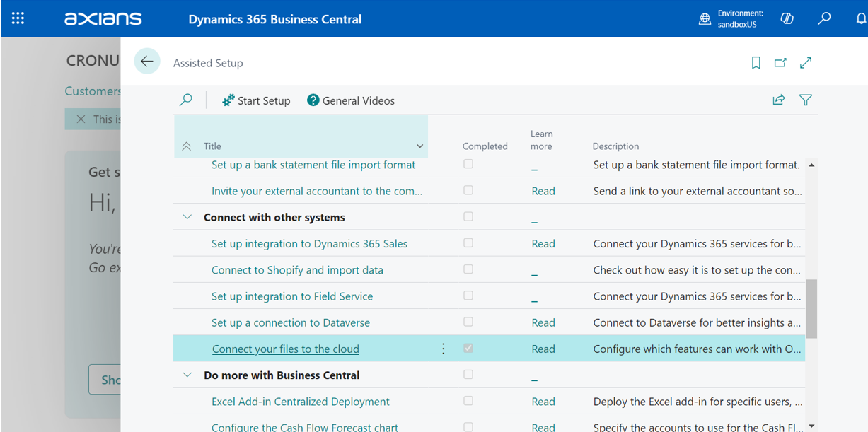Toggle Completed checkbox for Connect to Shopify row

pyautogui.click(x=468, y=269)
